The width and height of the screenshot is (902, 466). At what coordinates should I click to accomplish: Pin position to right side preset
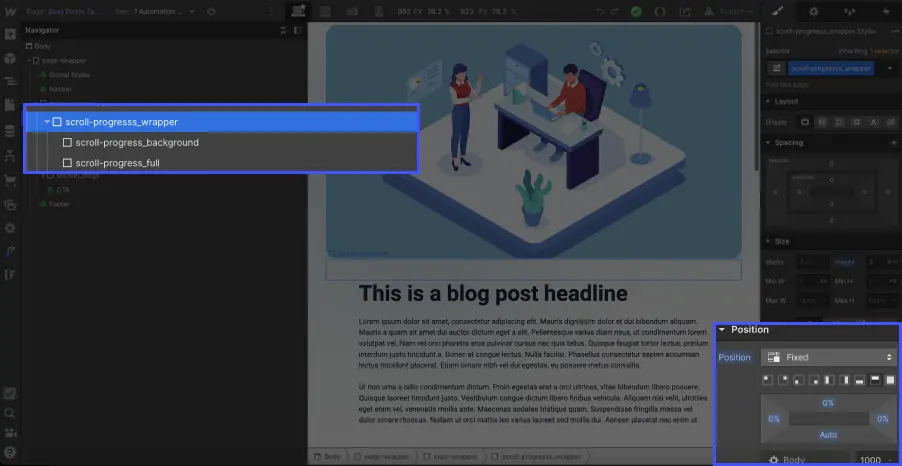[844, 380]
